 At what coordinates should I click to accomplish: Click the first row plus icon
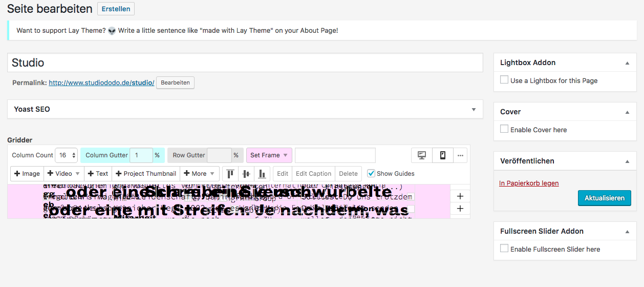pyautogui.click(x=460, y=196)
